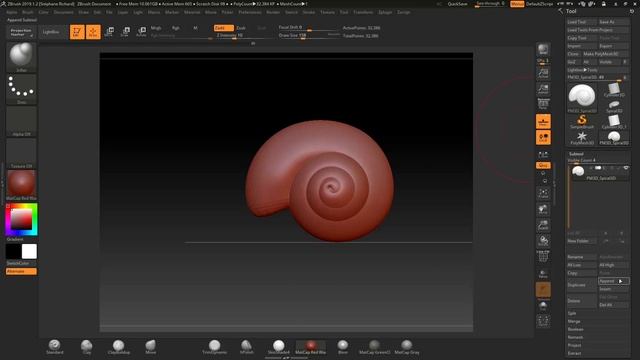
Task: Click the BPR render button
Action: tap(543, 49)
